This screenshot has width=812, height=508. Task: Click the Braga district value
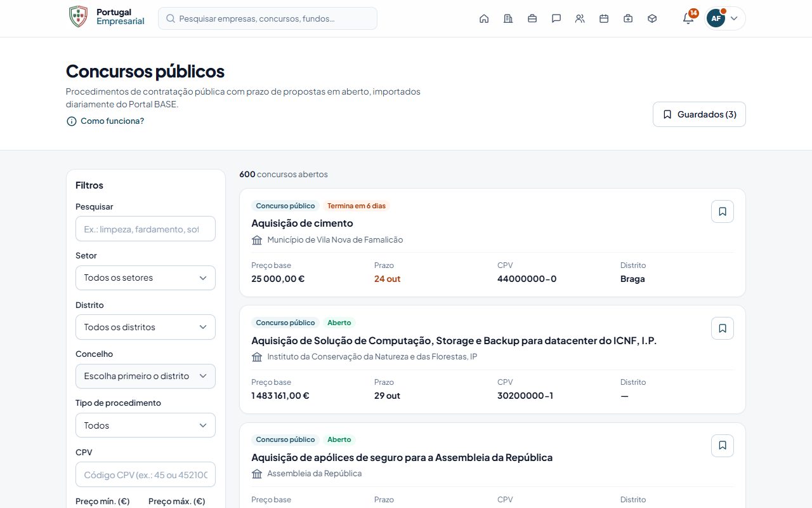pos(632,279)
